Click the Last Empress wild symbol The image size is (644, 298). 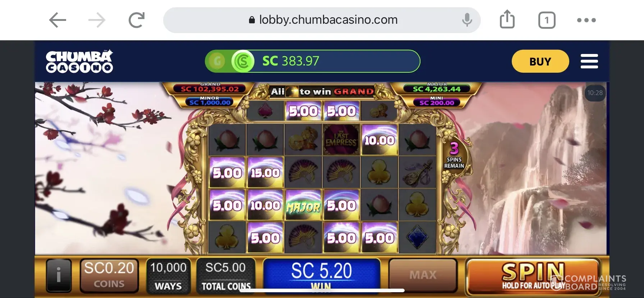point(341,140)
